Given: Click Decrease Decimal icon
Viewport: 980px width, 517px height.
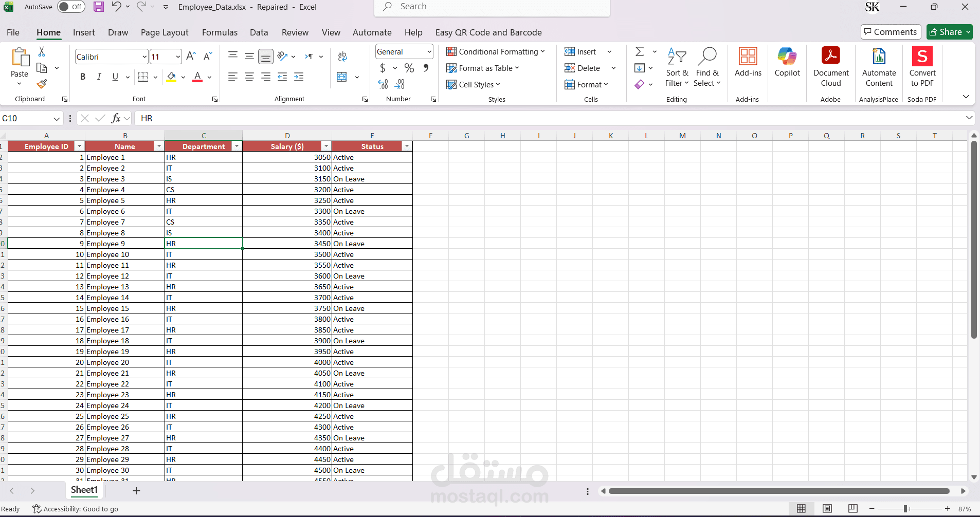Looking at the screenshot, I should (400, 84).
